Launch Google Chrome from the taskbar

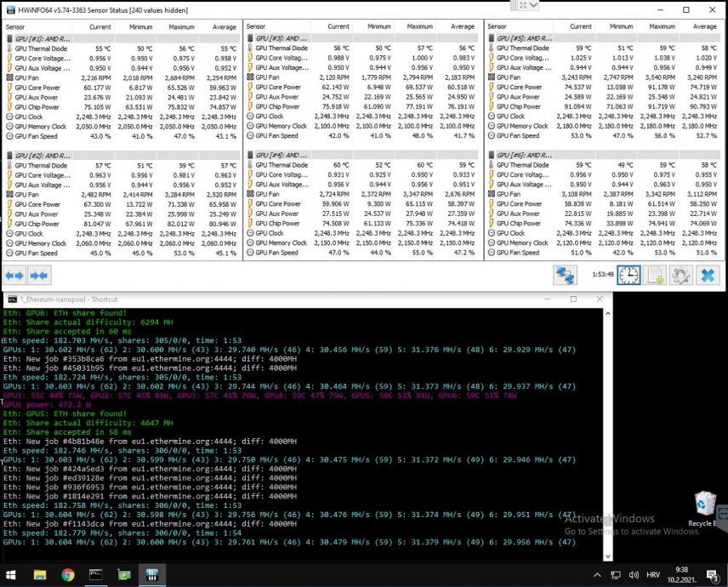click(x=68, y=575)
